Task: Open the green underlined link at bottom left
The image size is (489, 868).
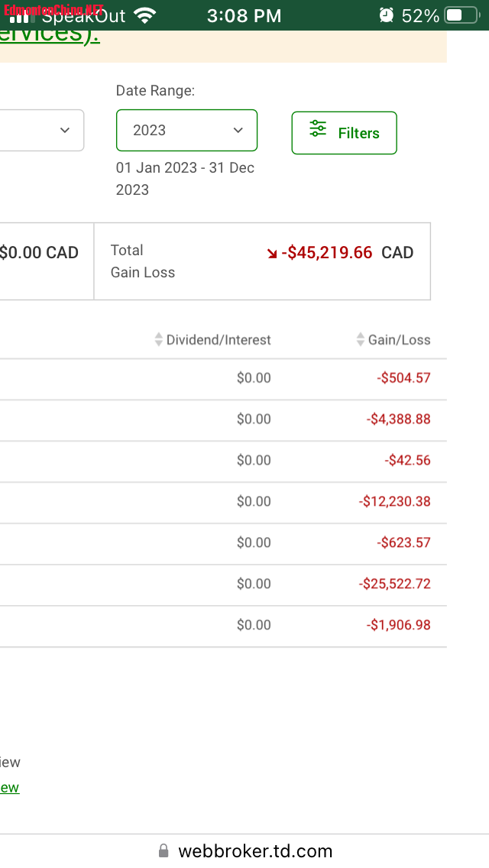Action: click(x=10, y=787)
